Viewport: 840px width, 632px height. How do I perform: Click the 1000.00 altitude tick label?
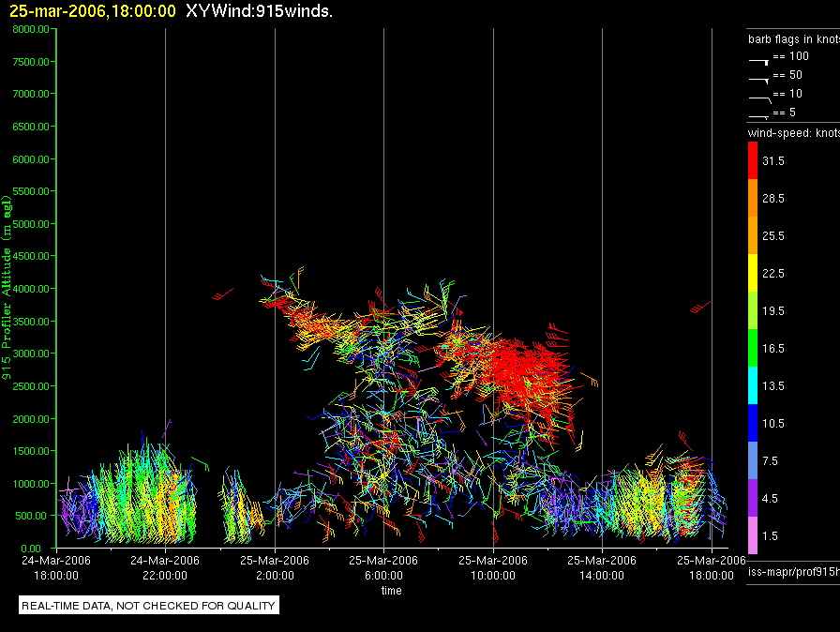[31, 484]
